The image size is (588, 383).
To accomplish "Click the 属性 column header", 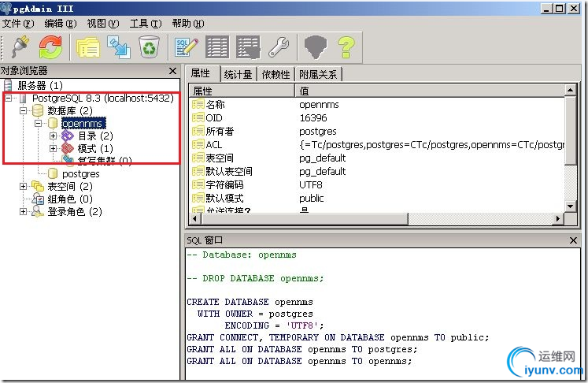I will [242, 91].
